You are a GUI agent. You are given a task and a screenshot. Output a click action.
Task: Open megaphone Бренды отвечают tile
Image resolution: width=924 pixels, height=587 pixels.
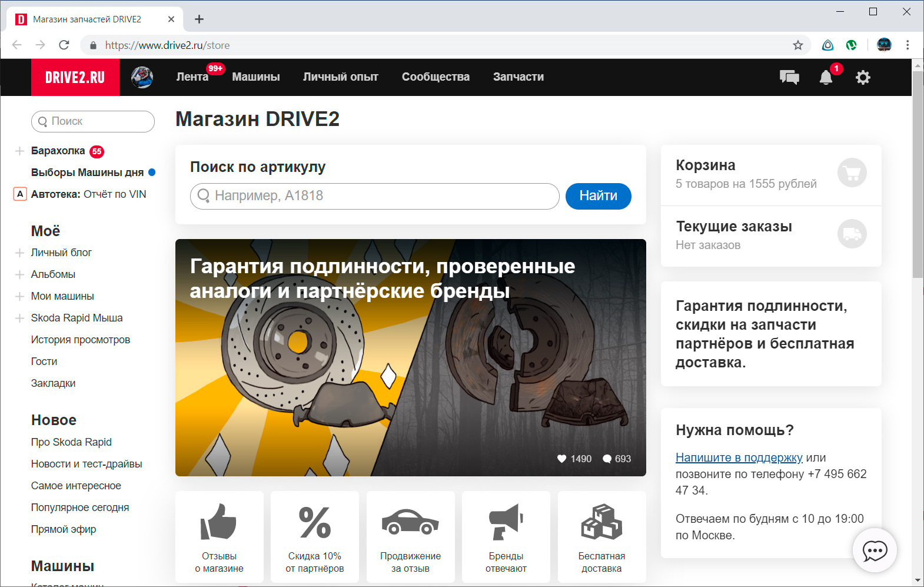[506, 537]
